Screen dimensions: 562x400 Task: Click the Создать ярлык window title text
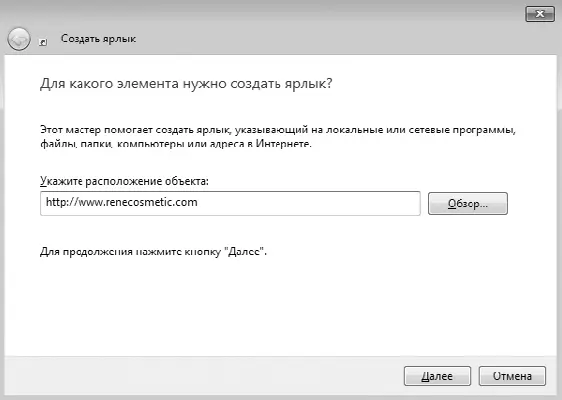coord(98,38)
